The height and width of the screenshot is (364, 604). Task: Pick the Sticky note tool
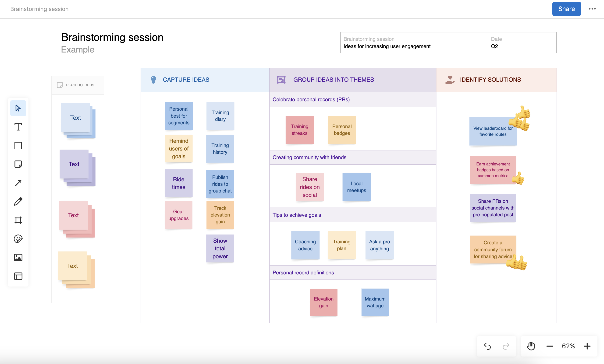tap(18, 164)
